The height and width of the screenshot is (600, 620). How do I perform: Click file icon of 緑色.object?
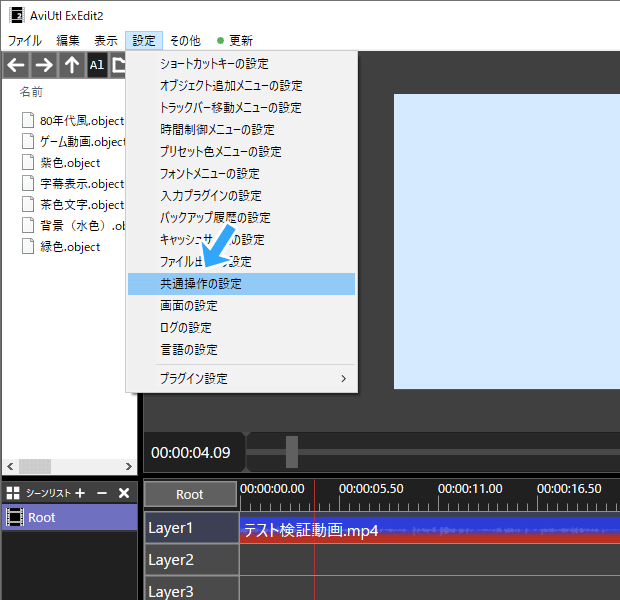pyautogui.click(x=28, y=246)
